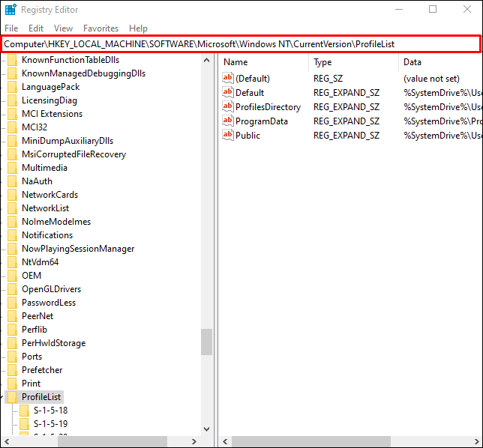Select the MCI32 folder icon

[12, 127]
